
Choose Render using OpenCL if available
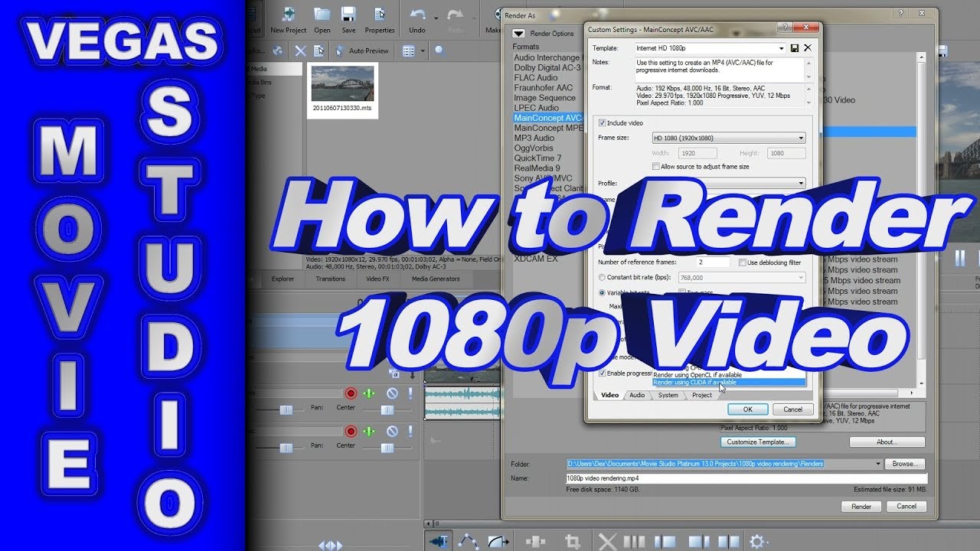(x=729, y=375)
